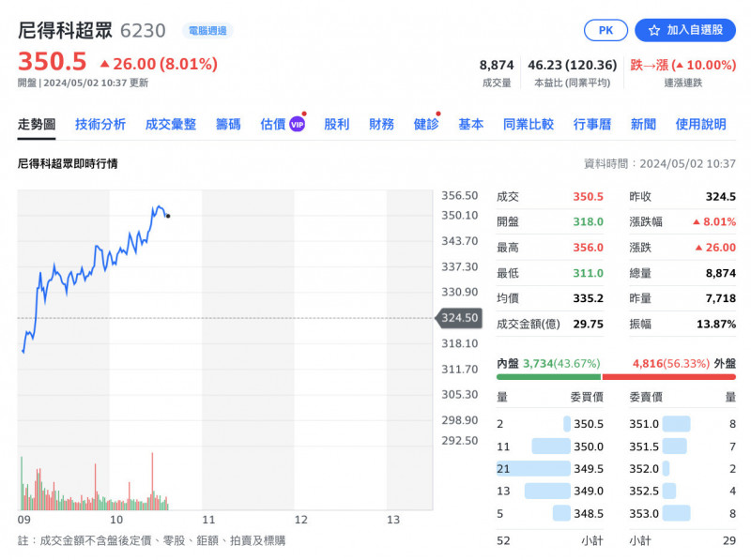Click the 324.50 previous-close price marker
Image resolution: width=751 pixels, height=560 pixels.
click(x=459, y=318)
